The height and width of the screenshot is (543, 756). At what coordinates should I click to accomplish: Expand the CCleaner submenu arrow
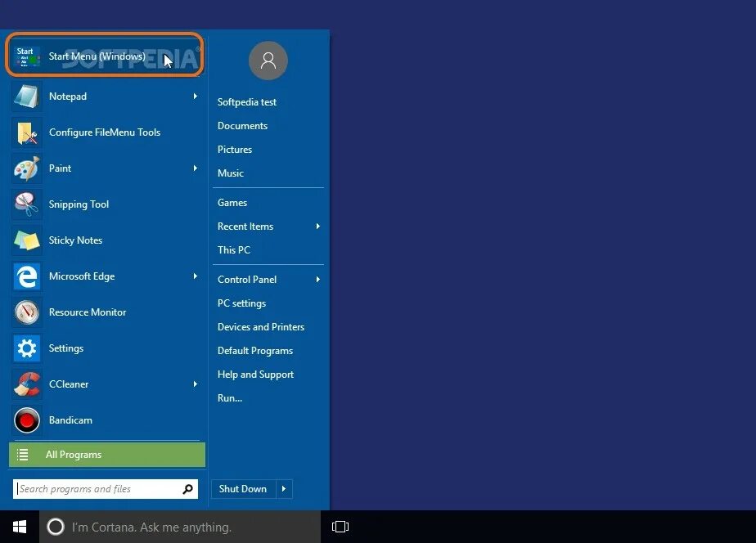pos(196,384)
